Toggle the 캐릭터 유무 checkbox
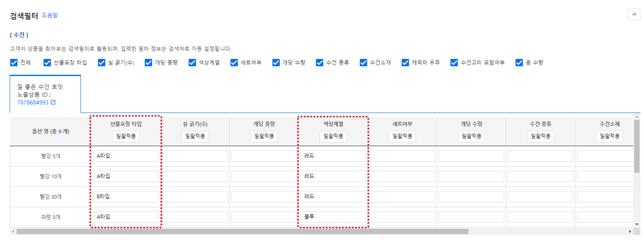The width and height of the screenshot is (644, 241). [406, 63]
